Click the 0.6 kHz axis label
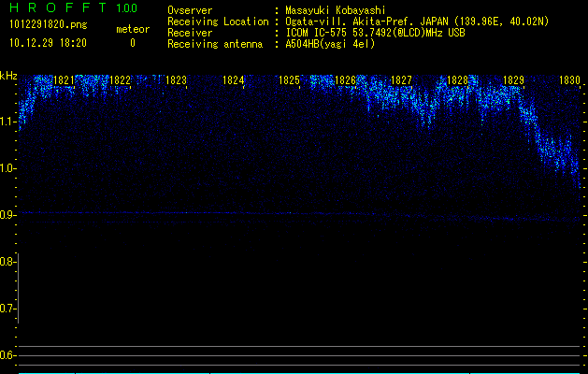This screenshot has height=374, width=588. 7,355
